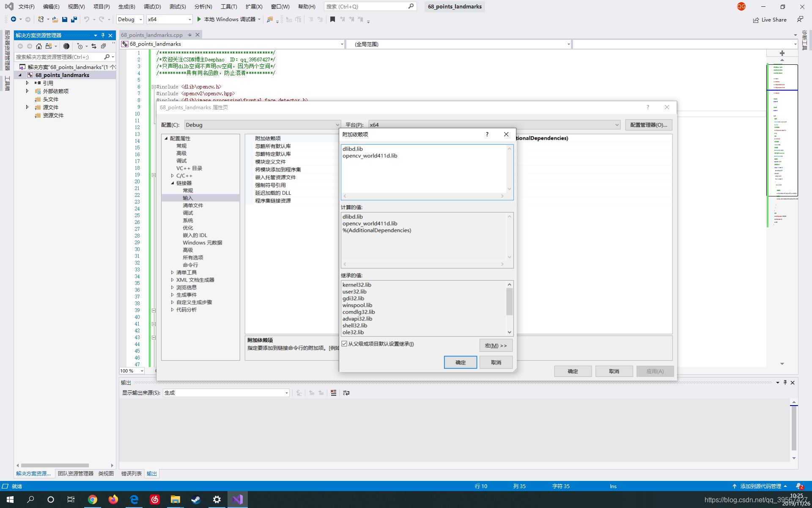Pin the Solution Explorer panel
Viewport: 812px width, 508px height.
[103, 35]
